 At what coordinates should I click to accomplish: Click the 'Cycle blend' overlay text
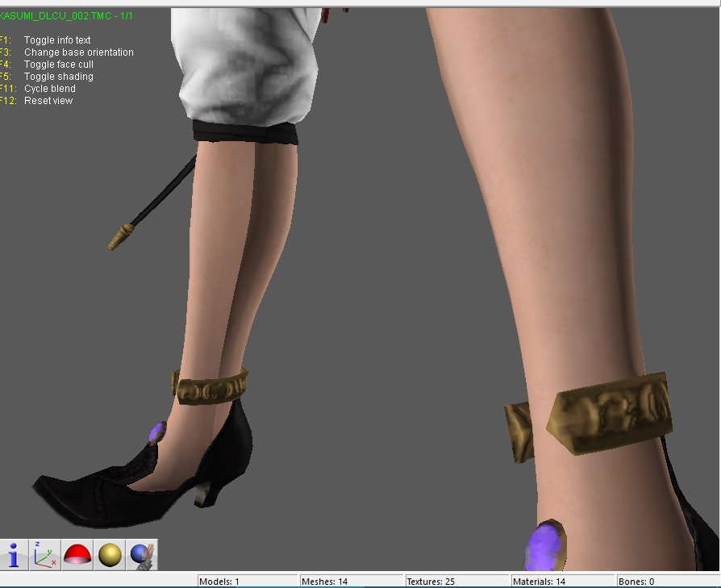(49, 89)
